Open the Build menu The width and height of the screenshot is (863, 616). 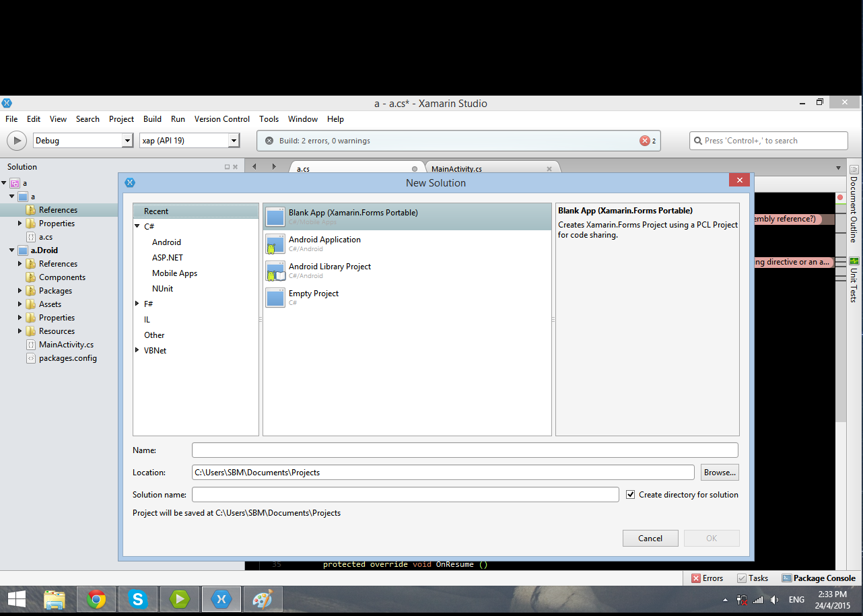[x=152, y=119]
